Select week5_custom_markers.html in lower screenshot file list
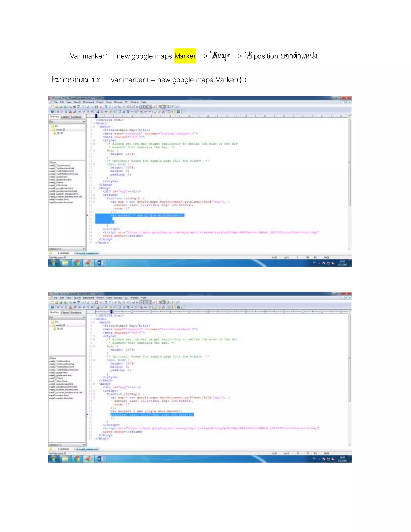Image resolution: width=411 pixels, height=532 pixels. pyautogui.click(x=64, y=390)
